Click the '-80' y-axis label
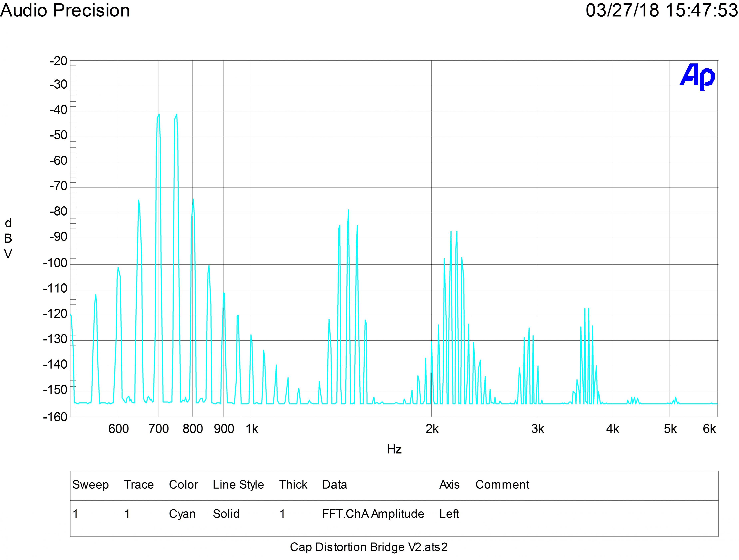The width and height of the screenshot is (739, 560). click(x=58, y=211)
